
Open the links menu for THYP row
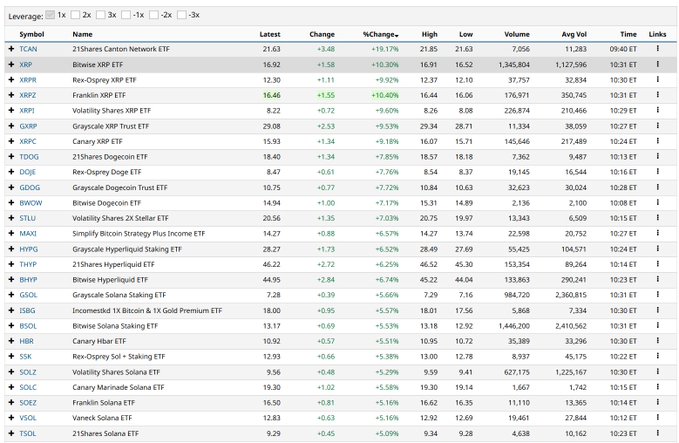(657, 264)
